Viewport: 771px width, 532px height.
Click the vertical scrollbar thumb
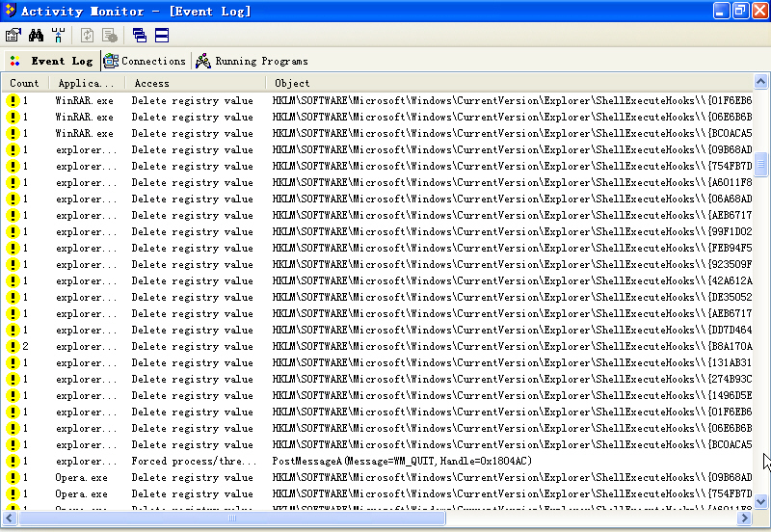pos(760,165)
